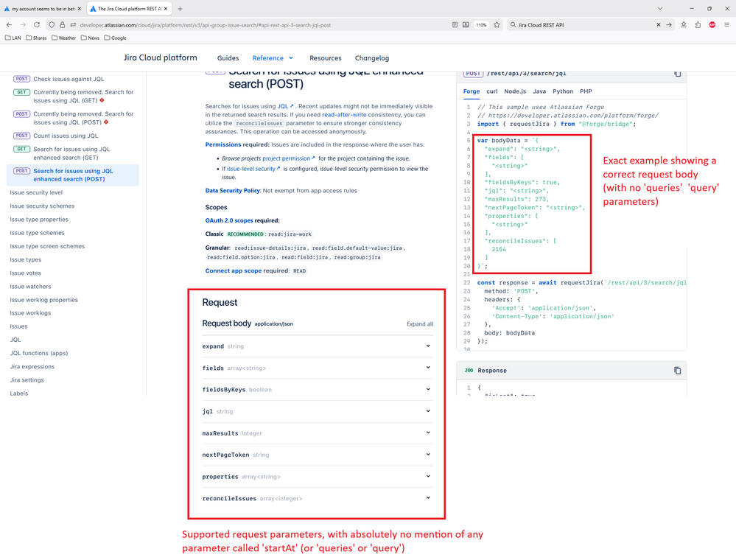The image size is (736, 560).
Task: Open the list all tabs chevron
Action: 660,8
